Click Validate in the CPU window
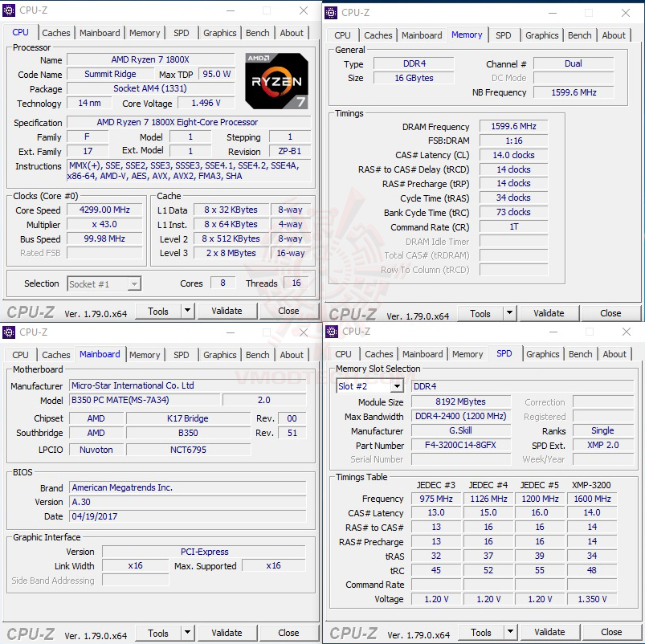Image resolution: width=645 pixels, height=644 pixels. (227, 311)
